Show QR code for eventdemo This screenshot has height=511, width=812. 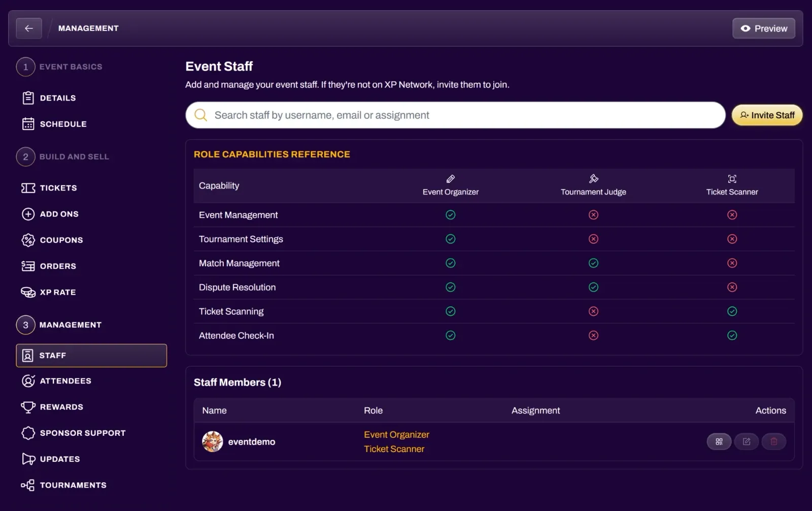719,442
